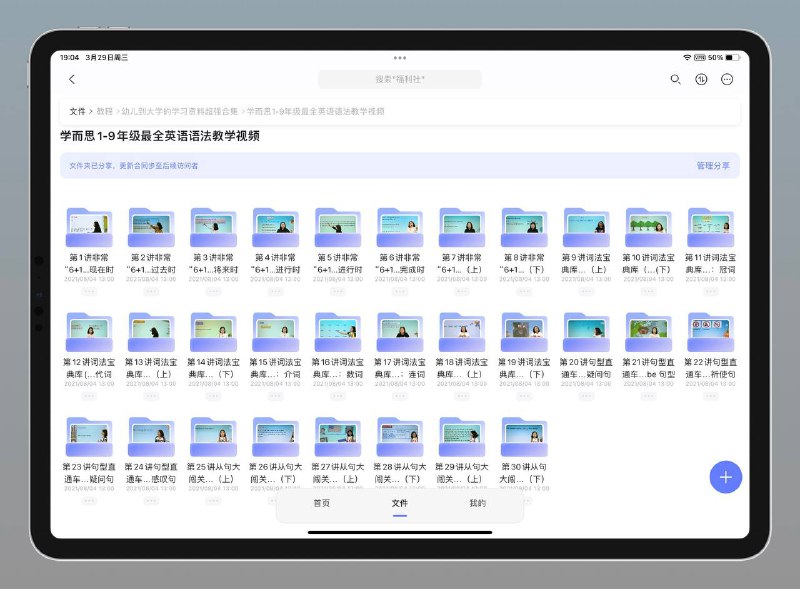Open the 第16讲 数词 folder thumbnail
Image resolution: width=800 pixels, height=589 pixels.
pos(337,332)
